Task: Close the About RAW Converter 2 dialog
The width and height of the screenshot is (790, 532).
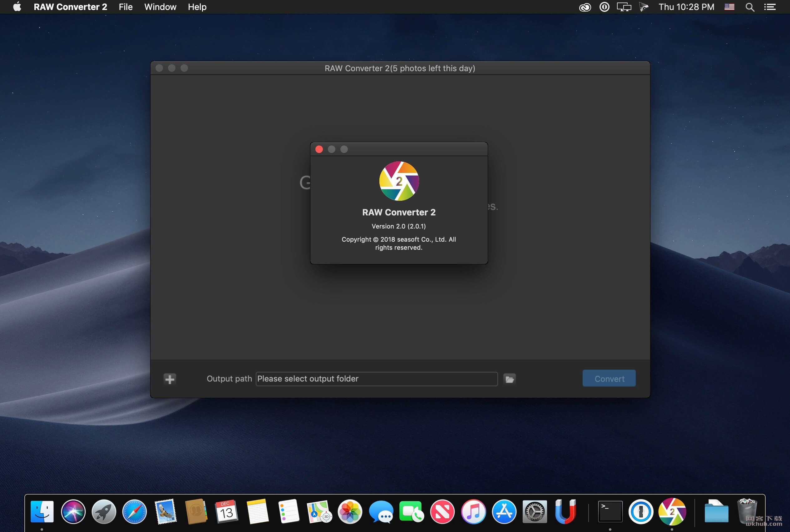Action: click(x=319, y=149)
